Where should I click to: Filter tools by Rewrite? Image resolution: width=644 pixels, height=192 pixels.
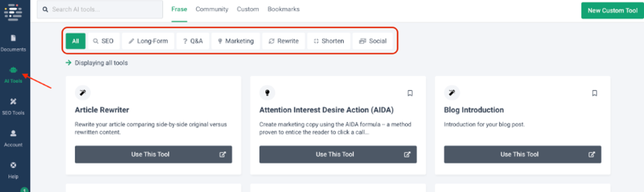click(x=284, y=41)
